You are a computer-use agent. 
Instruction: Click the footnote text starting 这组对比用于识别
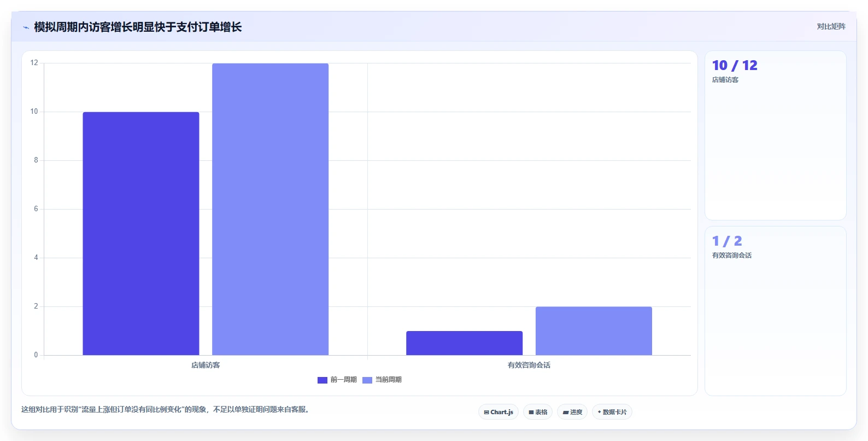(167, 409)
